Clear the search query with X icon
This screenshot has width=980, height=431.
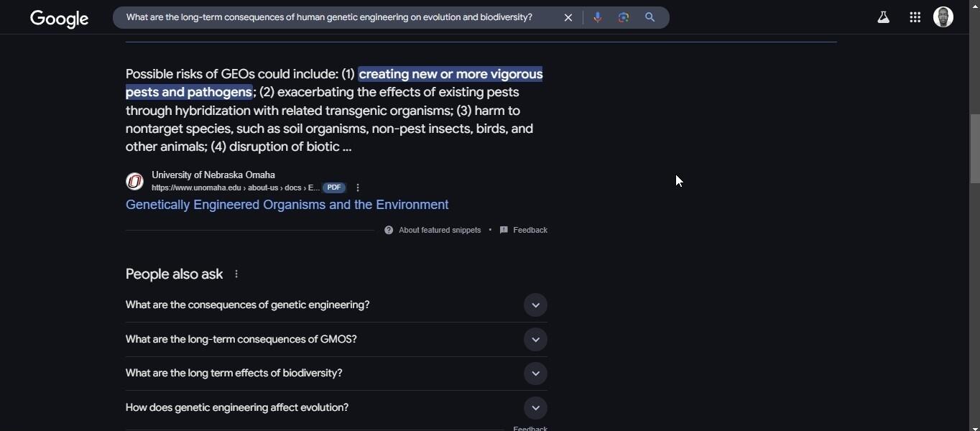(x=568, y=17)
